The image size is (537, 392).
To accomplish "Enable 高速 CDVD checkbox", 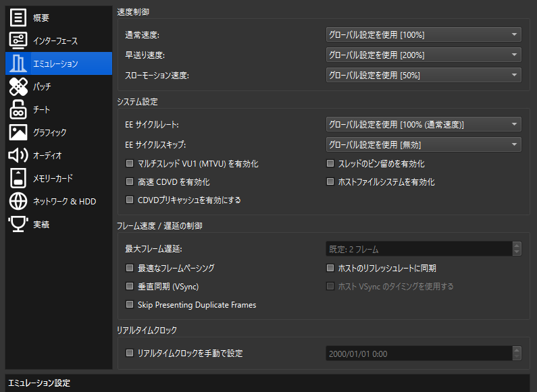I will [130, 182].
